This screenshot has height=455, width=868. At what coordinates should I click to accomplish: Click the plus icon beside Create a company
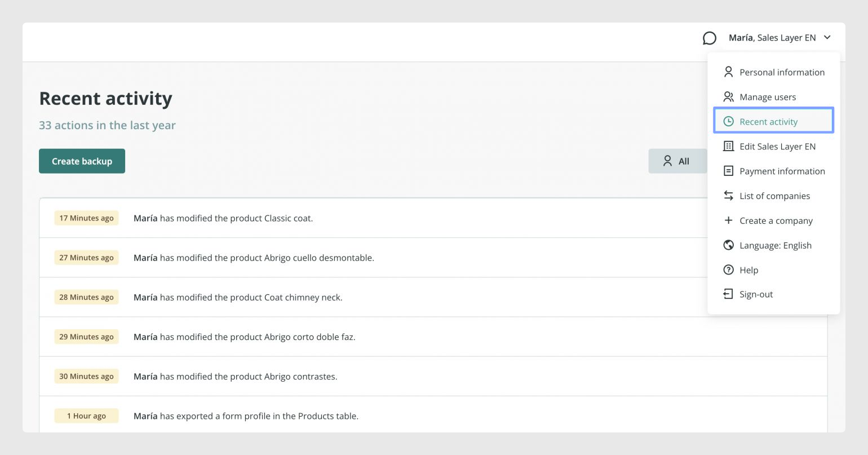click(728, 220)
